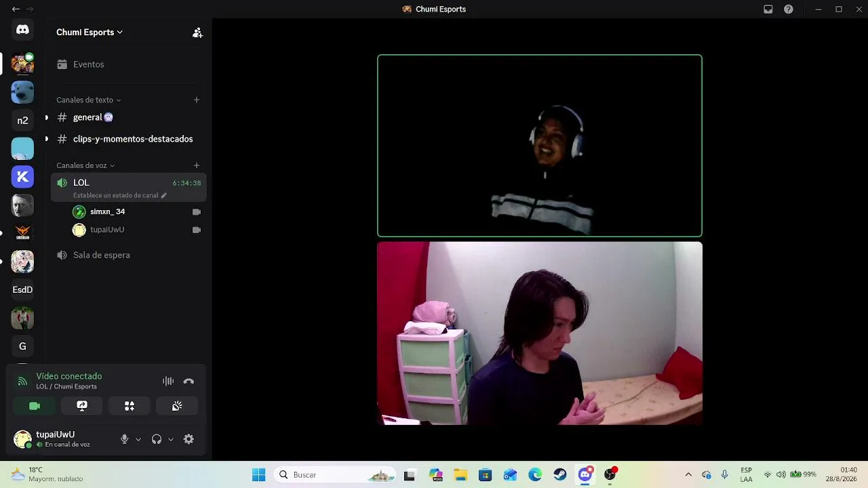Expand threads arrow beside general channel
Screen dimensions: 868x488
tap(46, 117)
